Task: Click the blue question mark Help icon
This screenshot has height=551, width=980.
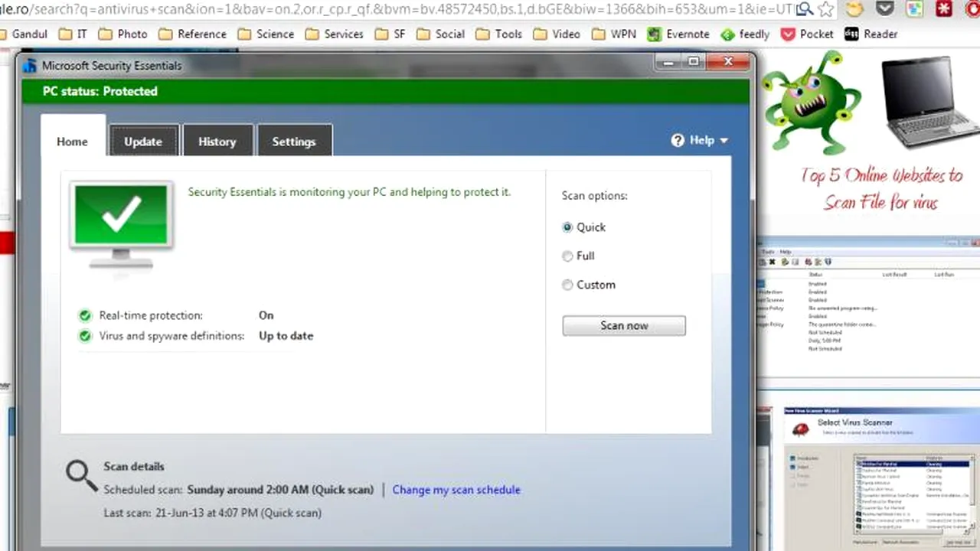Action: click(x=678, y=140)
